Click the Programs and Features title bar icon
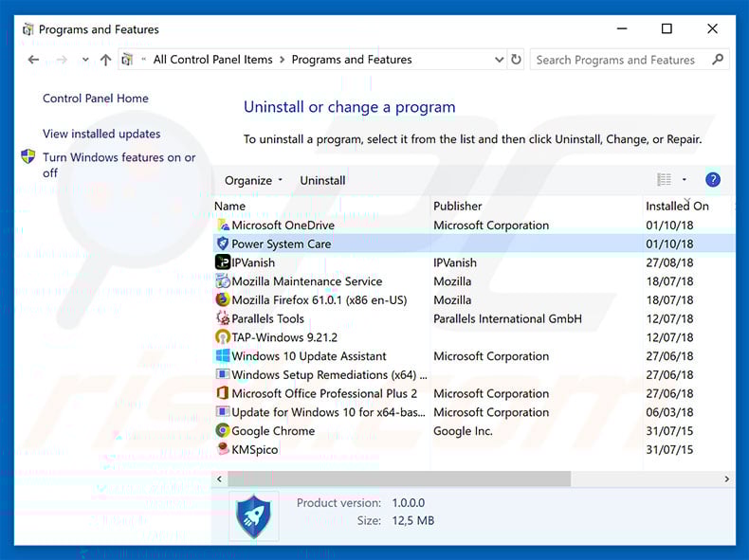749x560 pixels. 28,29
